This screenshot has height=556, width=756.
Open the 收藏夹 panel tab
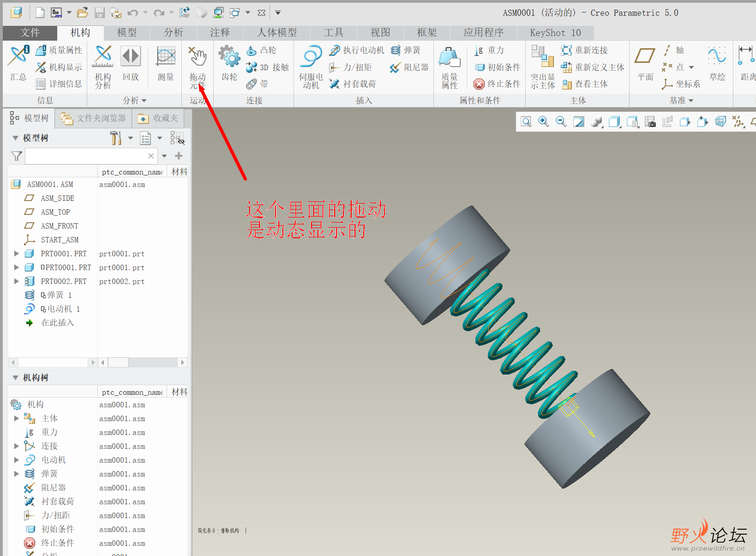[x=158, y=118]
